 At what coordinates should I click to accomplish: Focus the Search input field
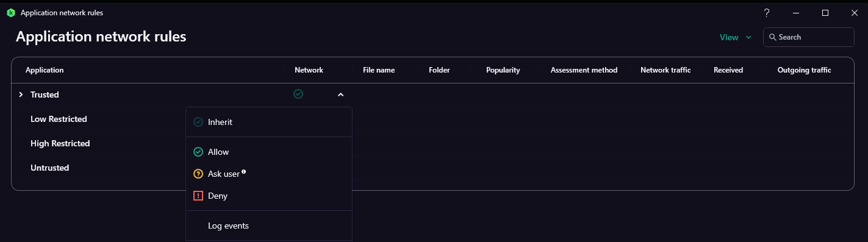(809, 37)
